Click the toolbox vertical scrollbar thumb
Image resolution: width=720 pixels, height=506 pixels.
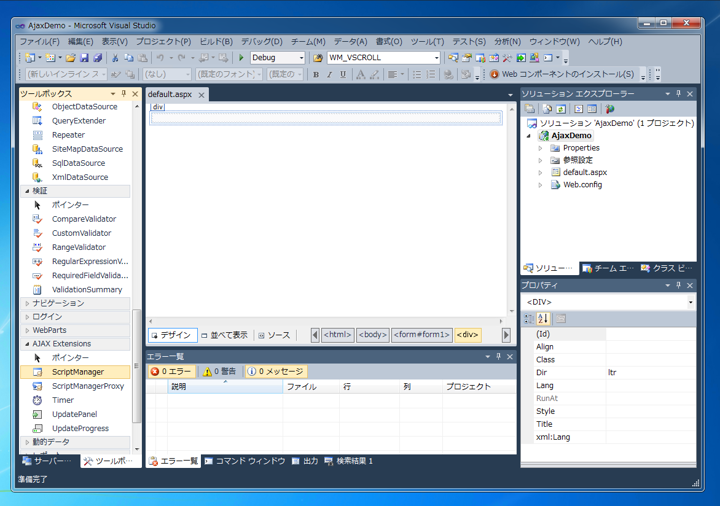pos(136,366)
